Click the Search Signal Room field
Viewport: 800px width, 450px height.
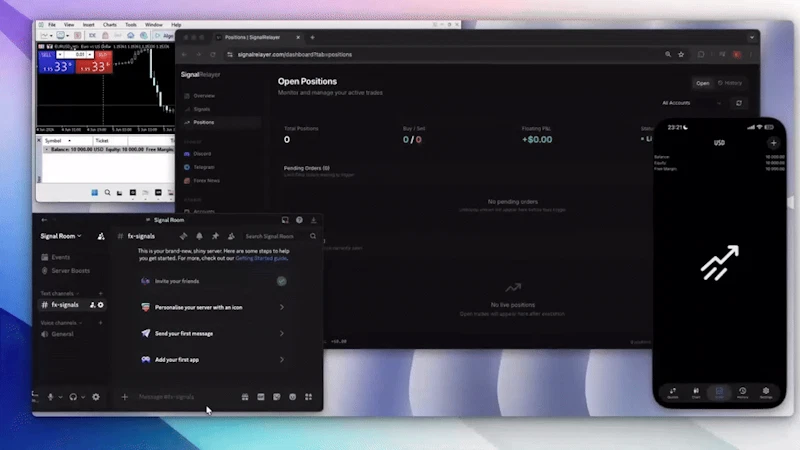point(280,236)
